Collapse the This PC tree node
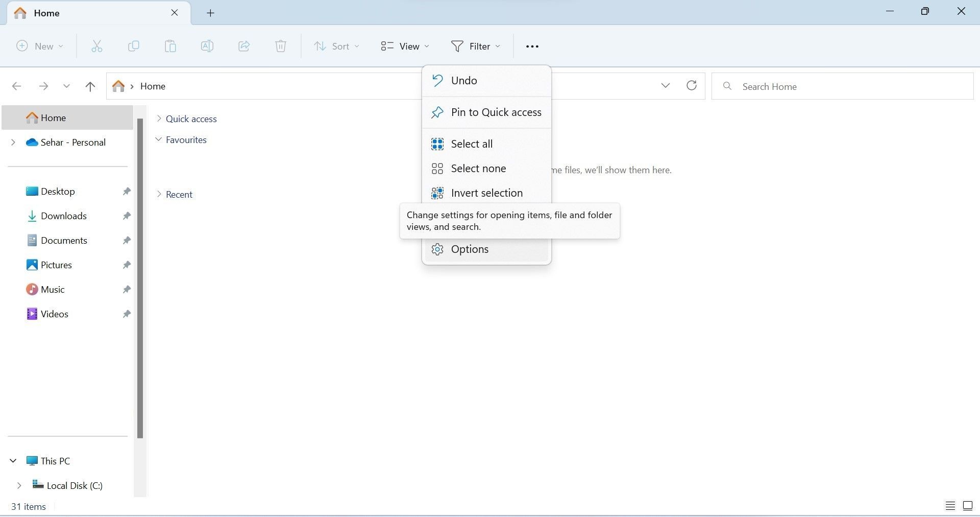This screenshot has height=517, width=980. click(13, 461)
